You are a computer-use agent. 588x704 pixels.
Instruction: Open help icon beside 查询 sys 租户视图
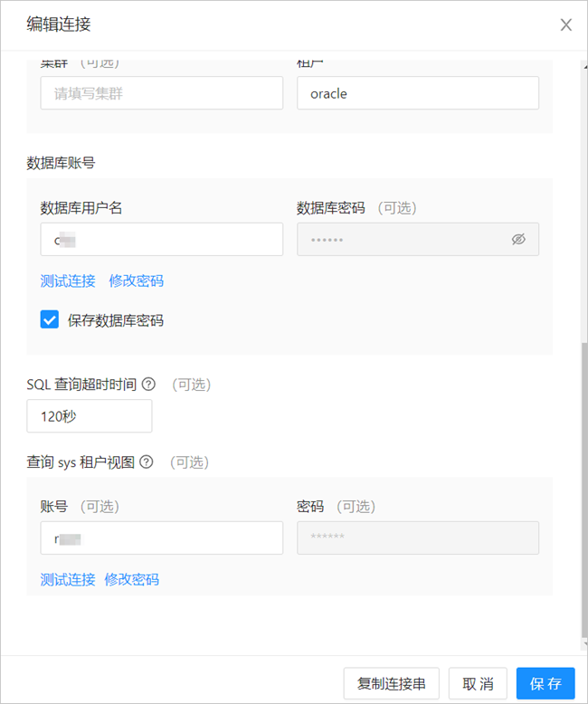click(147, 462)
